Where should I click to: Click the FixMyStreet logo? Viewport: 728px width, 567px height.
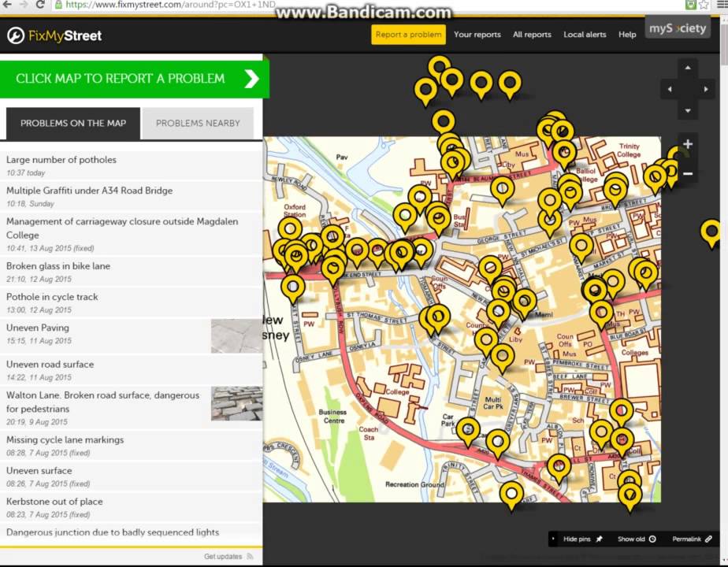coord(54,35)
